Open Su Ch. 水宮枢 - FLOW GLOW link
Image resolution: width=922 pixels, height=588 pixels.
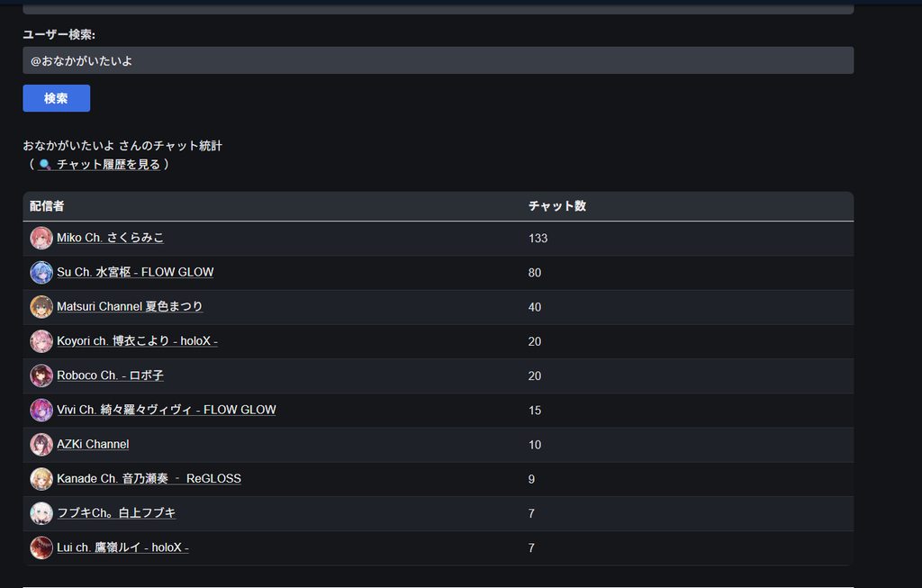pyautogui.click(x=135, y=272)
